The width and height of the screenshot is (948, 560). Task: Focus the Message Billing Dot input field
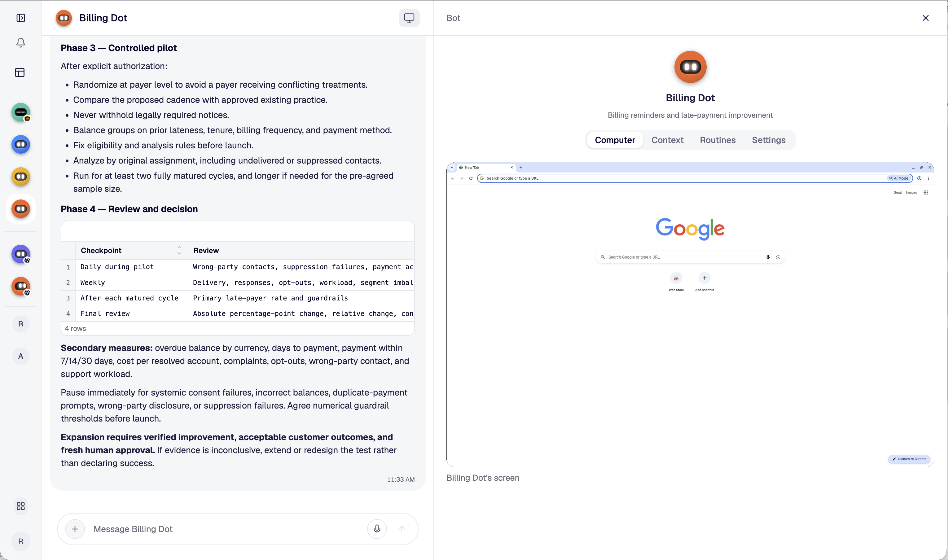226,529
